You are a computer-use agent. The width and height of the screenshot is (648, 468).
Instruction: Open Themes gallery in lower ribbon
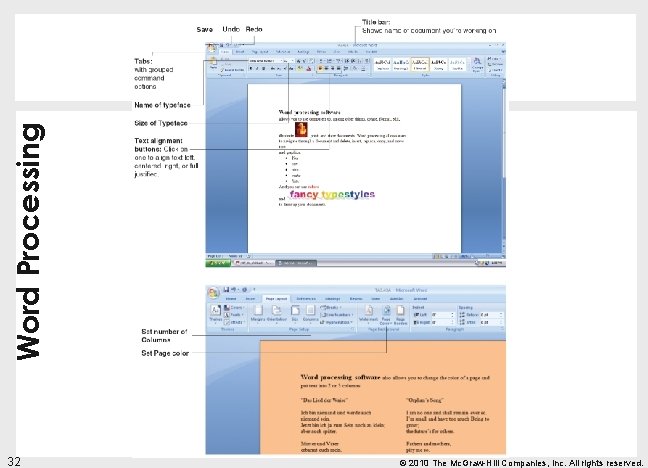[x=216, y=314]
